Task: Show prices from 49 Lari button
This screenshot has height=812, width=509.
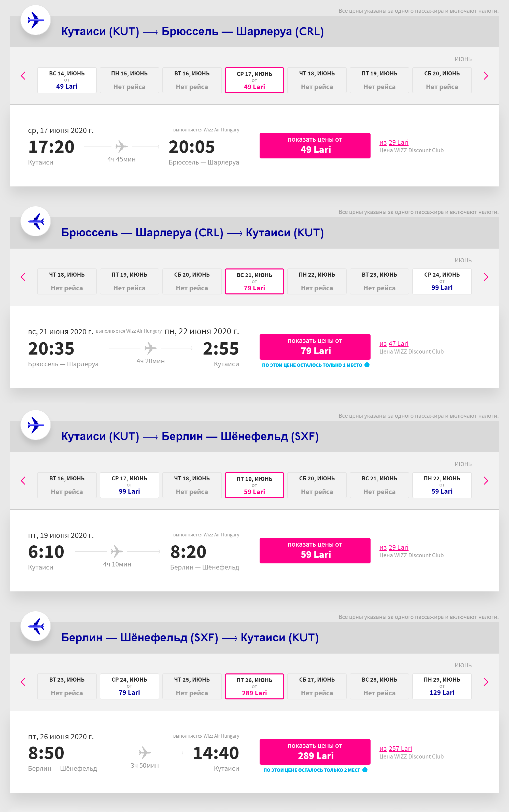Action: [x=315, y=145]
